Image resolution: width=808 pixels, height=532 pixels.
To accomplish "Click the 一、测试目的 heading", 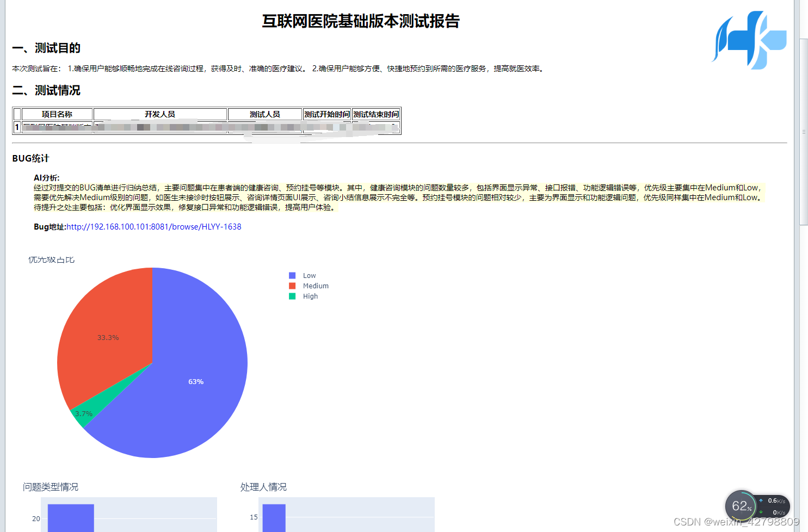I will pyautogui.click(x=46, y=48).
